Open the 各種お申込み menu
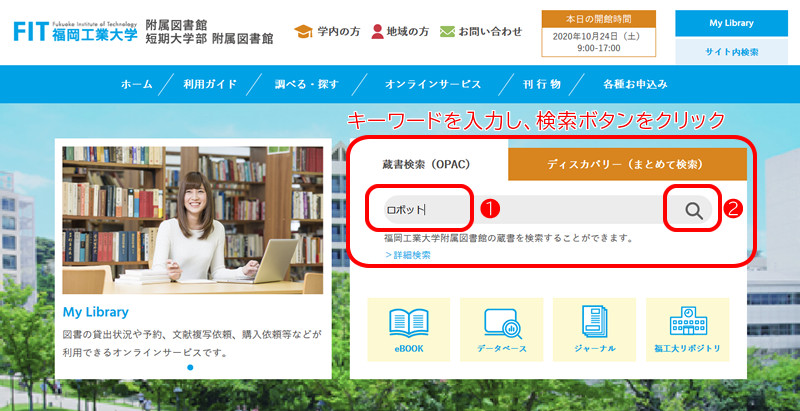800x411 pixels. point(635,85)
